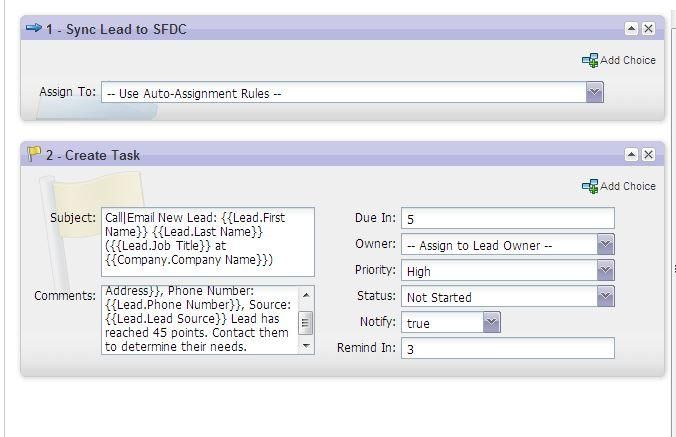
Task: Remove the Create Task step
Action: (648, 155)
